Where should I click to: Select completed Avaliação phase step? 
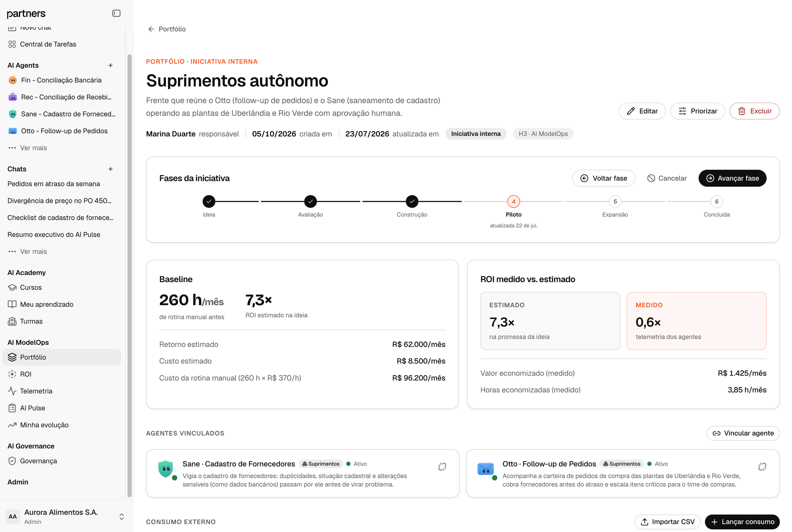click(310, 202)
